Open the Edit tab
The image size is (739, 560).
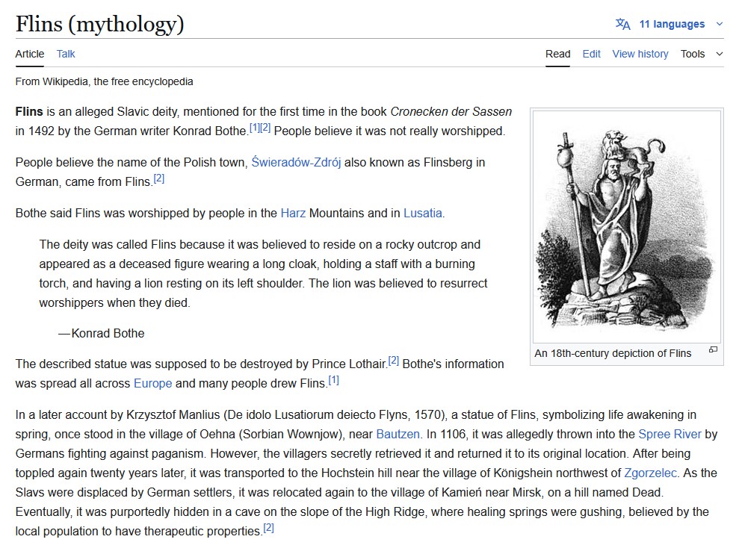(591, 55)
